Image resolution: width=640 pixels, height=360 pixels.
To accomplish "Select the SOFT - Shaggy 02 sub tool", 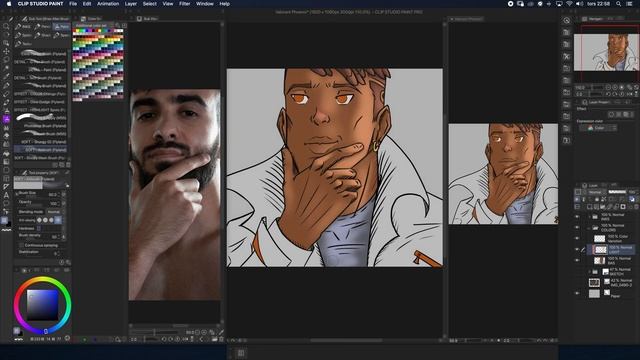I will [40, 142].
